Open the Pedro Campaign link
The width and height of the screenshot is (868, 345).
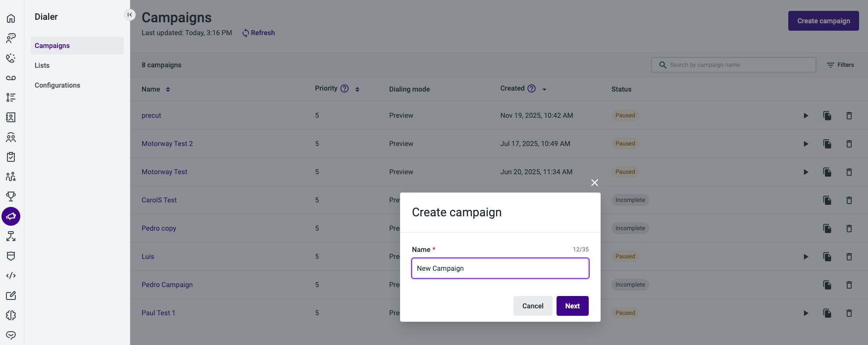coord(167,285)
